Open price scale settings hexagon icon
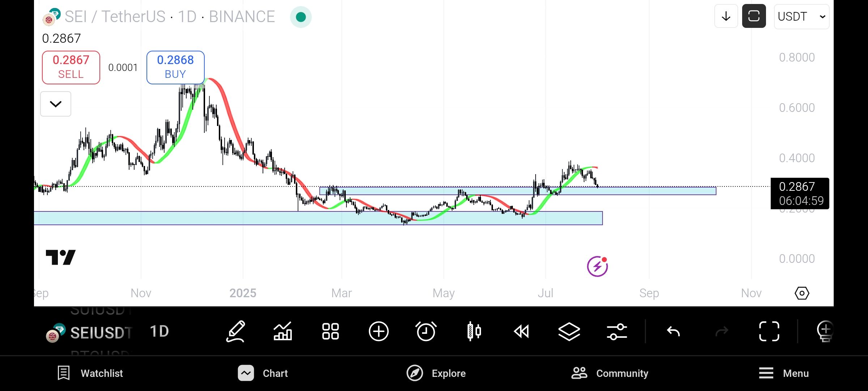Image resolution: width=868 pixels, height=391 pixels. coord(802,293)
